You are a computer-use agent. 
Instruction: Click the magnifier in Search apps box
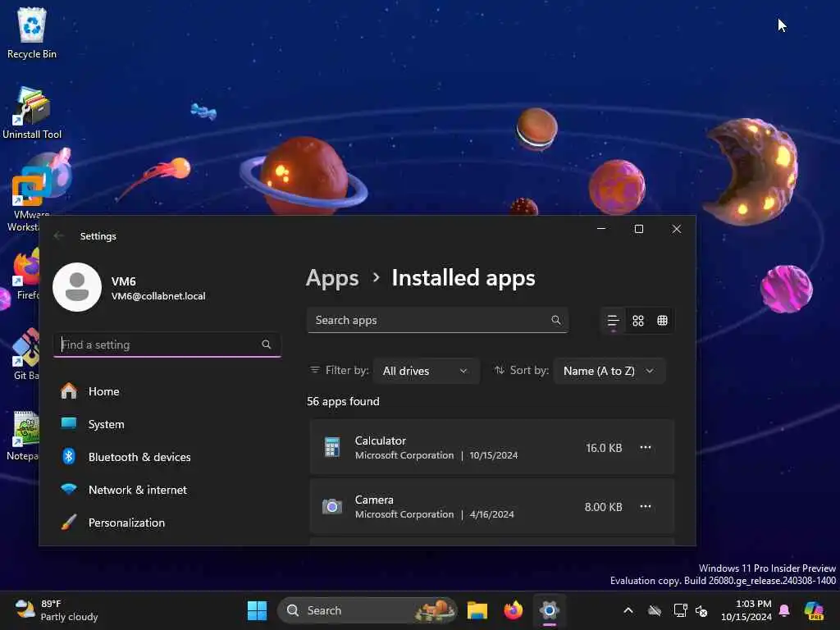pyautogui.click(x=556, y=320)
